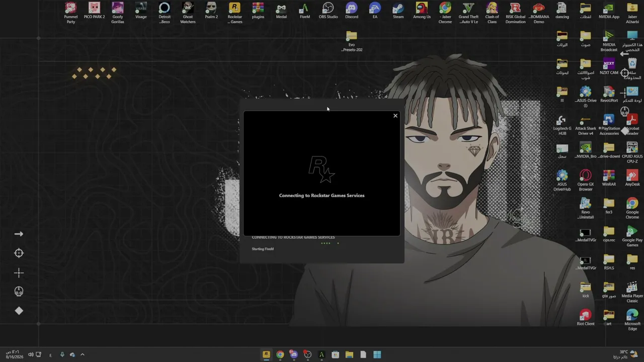This screenshot has height=362, width=644.
Task: Open the Pummel Party desktop shortcut
Action: click(x=70, y=13)
